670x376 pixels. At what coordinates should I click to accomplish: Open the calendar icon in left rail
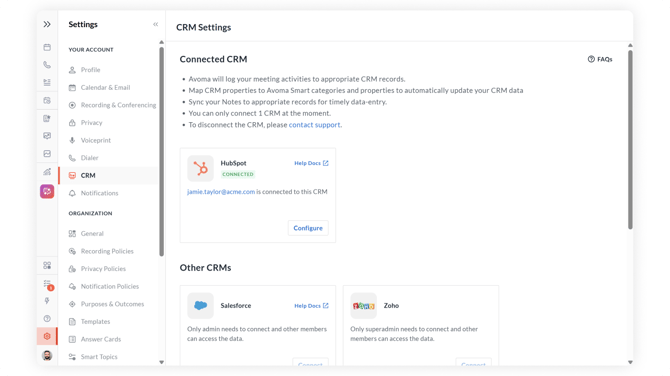coord(47,47)
